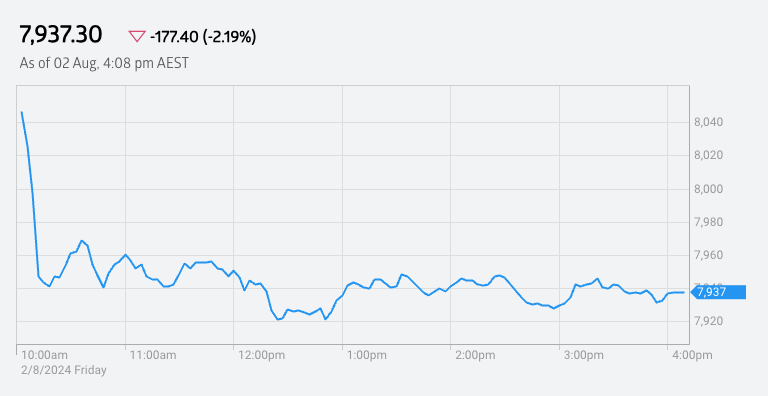This screenshot has width=768, height=396.
Task: Click the 8,020 price axis label
Action: [x=709, y=155]
